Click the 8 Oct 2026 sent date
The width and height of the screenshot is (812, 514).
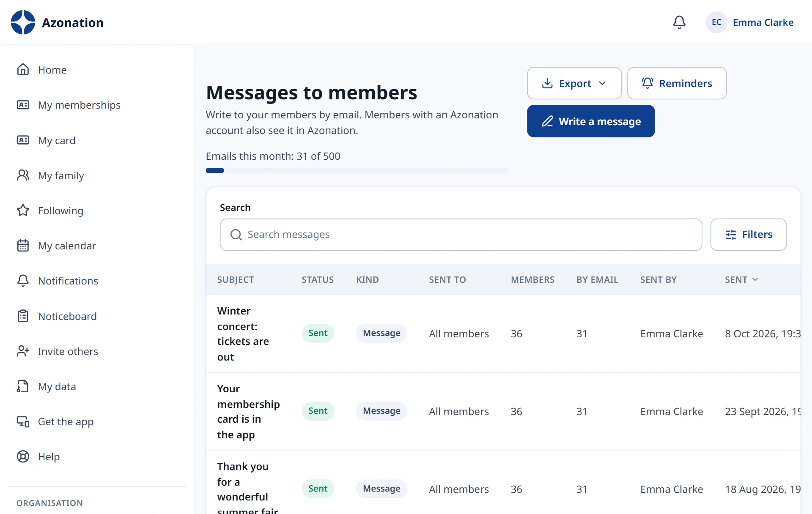click(x=763, y=334)
